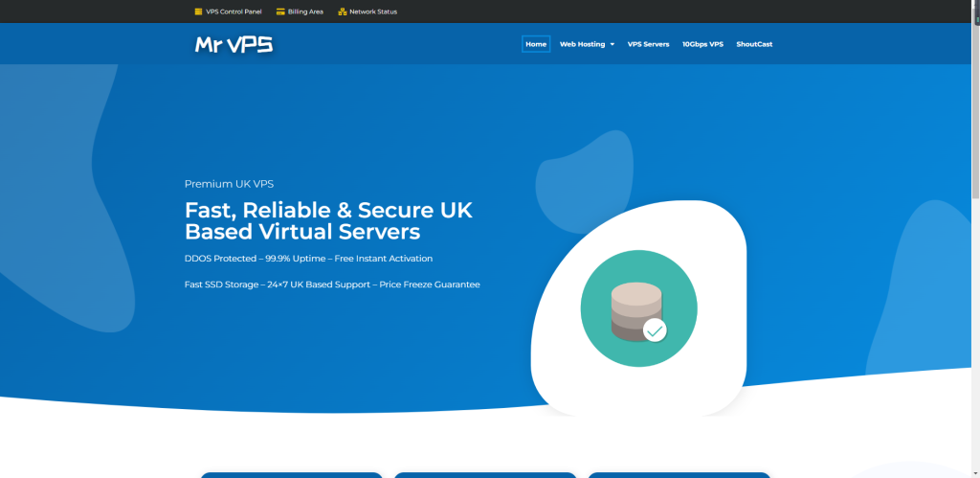Go to VPS Servers page

click(x=648, y=44)
